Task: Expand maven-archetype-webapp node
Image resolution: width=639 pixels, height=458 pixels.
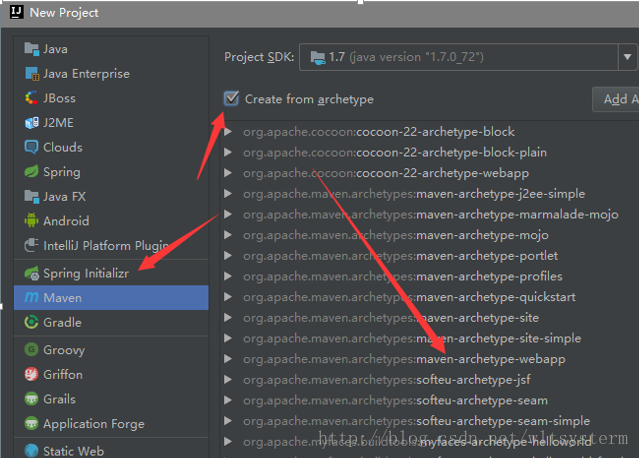Action: pos(228,359)
